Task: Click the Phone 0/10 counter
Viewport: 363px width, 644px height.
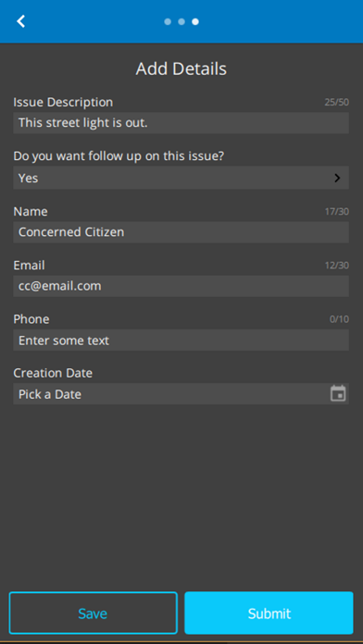Action: 339,319
